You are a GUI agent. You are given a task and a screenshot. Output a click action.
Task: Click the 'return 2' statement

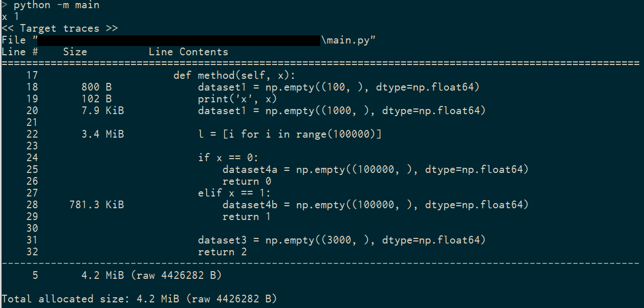223,252
